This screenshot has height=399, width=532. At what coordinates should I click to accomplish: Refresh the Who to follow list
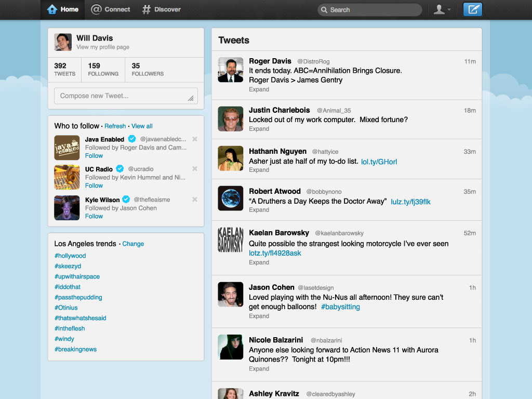[115, 126]
